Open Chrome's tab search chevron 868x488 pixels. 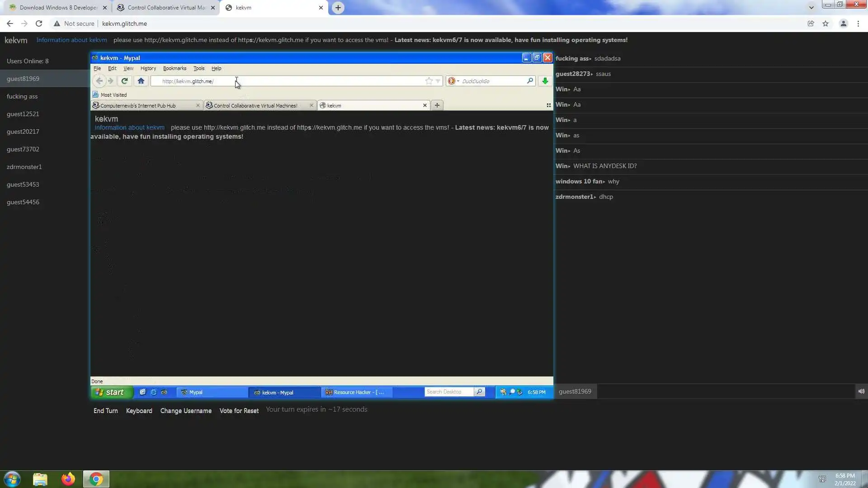811,7
